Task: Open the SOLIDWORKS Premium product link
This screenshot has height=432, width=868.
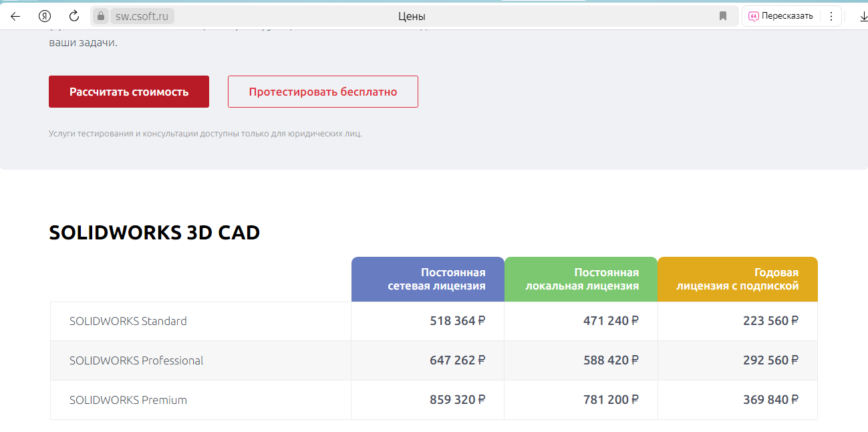Action: tap(128, 400)
